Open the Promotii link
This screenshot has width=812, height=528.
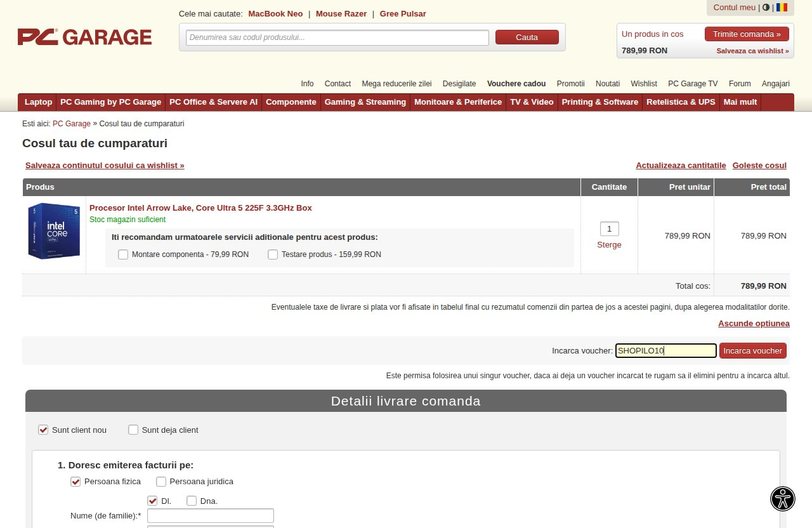click(571, 84)
